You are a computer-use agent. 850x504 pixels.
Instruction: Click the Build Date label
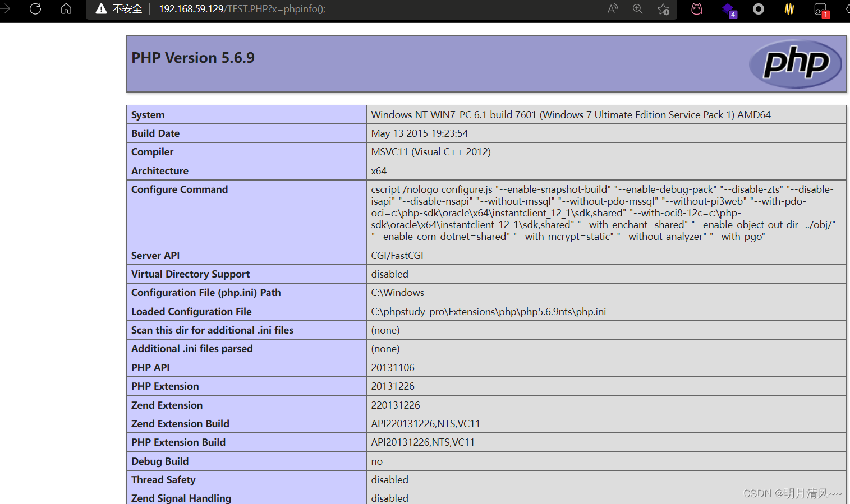(x=155, y=133)
